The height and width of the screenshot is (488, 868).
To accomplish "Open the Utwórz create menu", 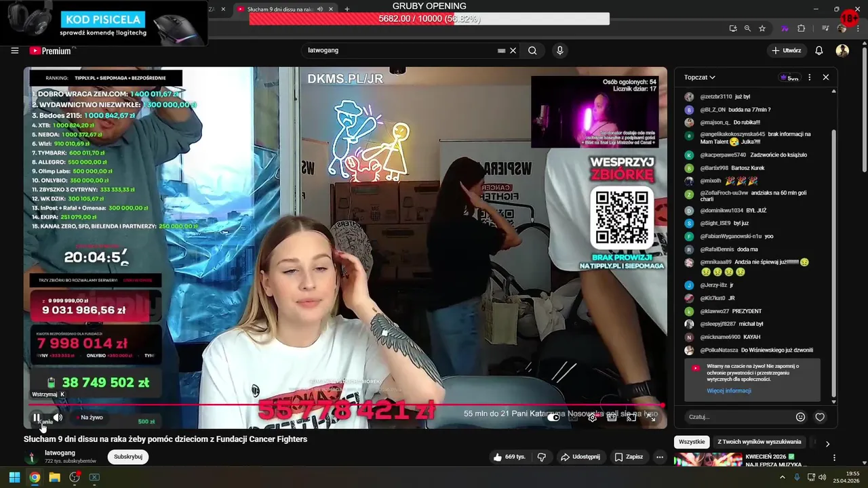I will click(787, 50).
